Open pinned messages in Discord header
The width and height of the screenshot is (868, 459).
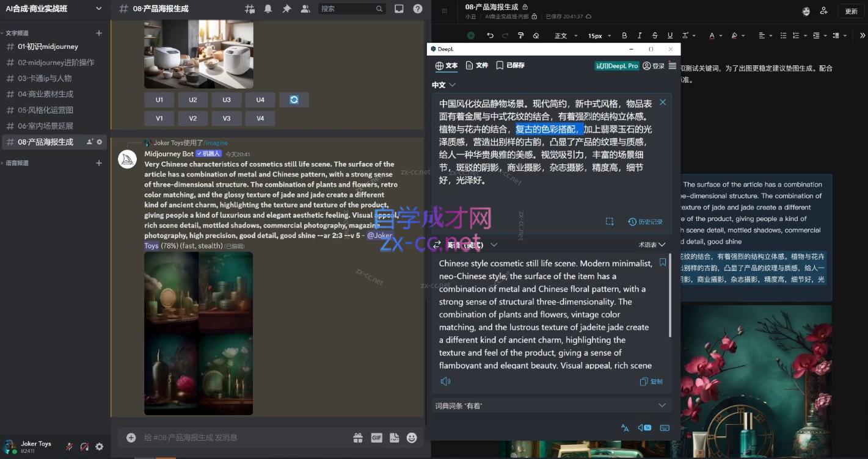point(286,9)
